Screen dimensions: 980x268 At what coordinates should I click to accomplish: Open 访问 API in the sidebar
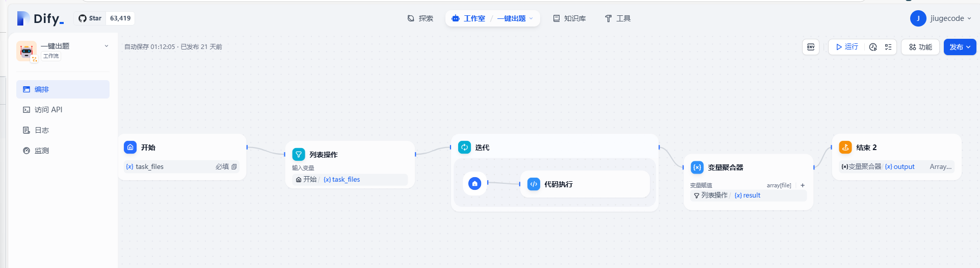(x=48, y=110)
